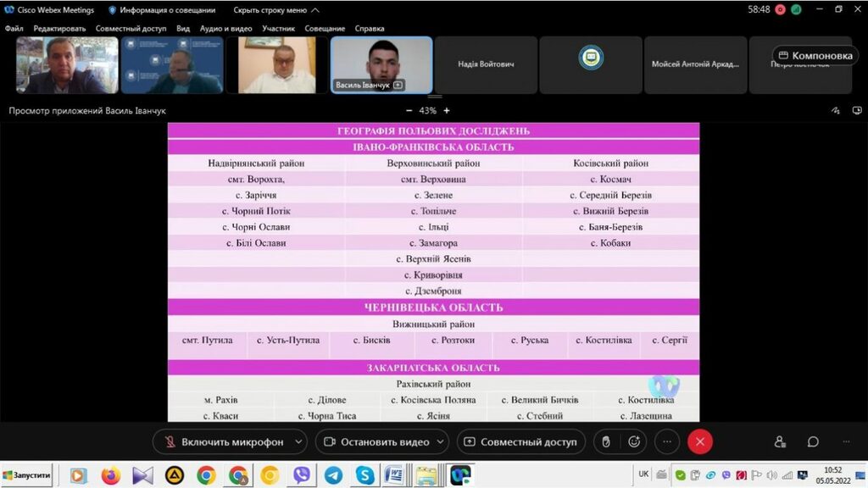
Task: Zoom in shared content with plus
Action: (x=447, y=110)
